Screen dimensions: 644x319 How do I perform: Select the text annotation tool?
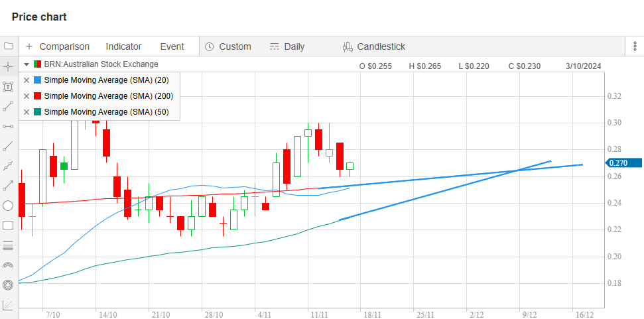point(8,86)
